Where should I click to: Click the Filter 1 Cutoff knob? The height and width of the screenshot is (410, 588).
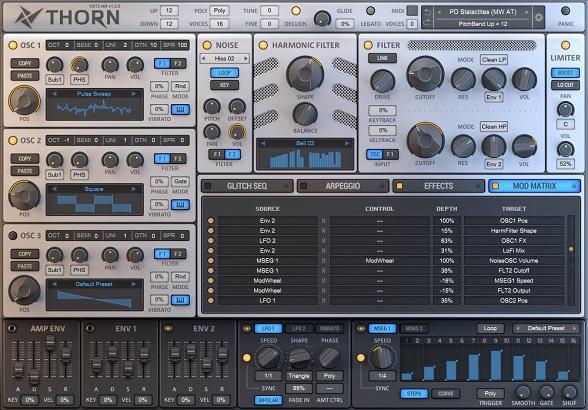point(425,75)
